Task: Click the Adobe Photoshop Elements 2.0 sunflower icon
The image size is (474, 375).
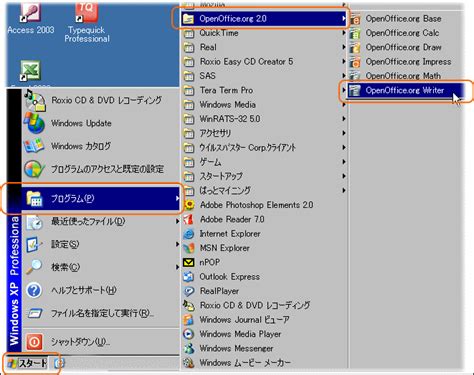Action: coord(189,205)
